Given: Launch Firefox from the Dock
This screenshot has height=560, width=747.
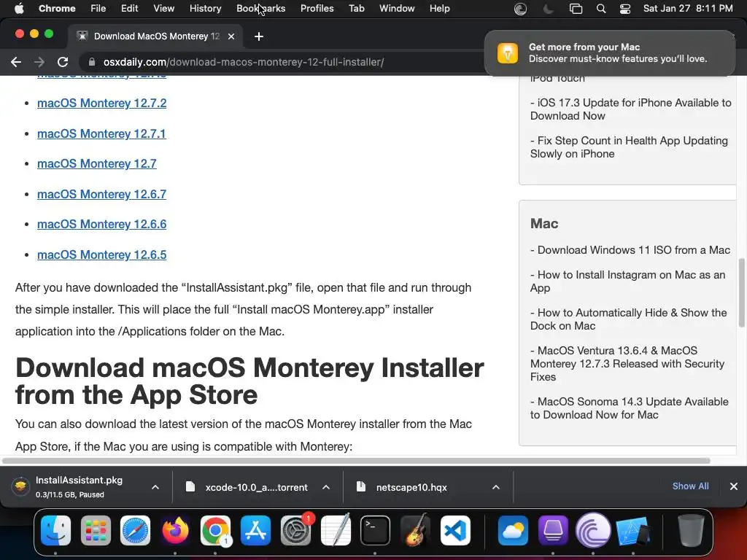Looking at the screenshot, I should coord(175,531).
